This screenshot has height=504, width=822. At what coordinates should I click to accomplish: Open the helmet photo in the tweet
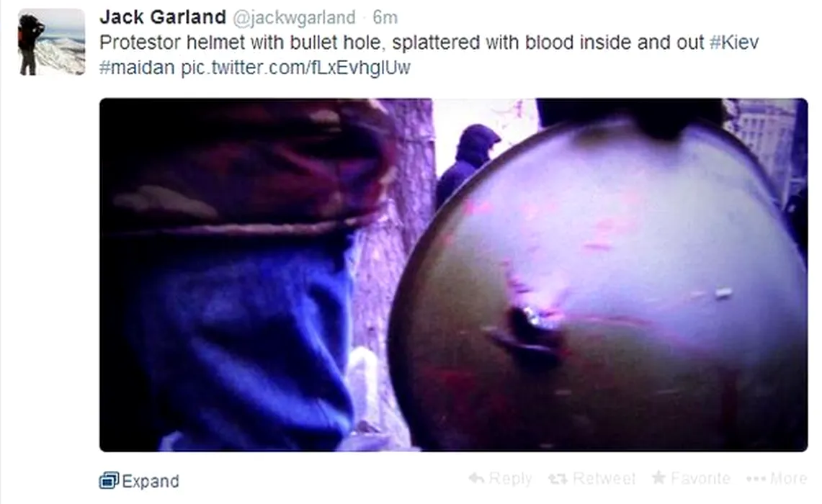click(453, 274)
